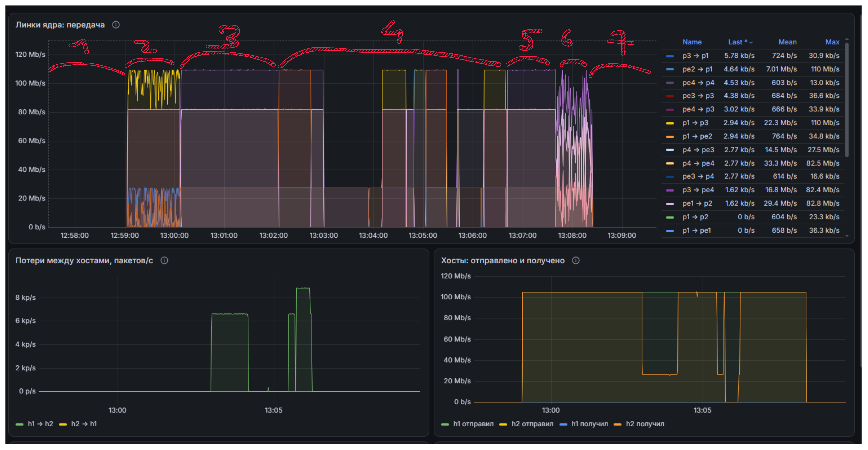This screenshot has height=450, width=868.
Task: Click the "h2 получил" legend color swatch
Action: coord(618,424)
